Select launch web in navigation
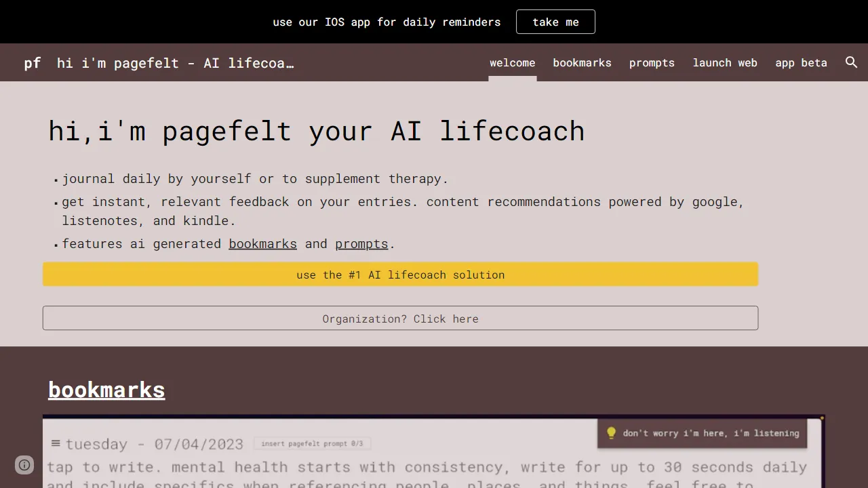Screen dimensions: 868x488 point(725,62)
